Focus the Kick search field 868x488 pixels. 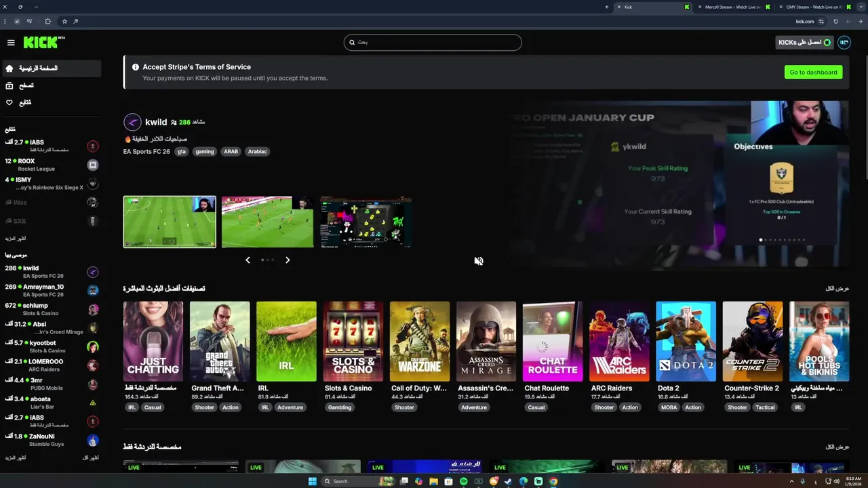click(x=433, y=42)
